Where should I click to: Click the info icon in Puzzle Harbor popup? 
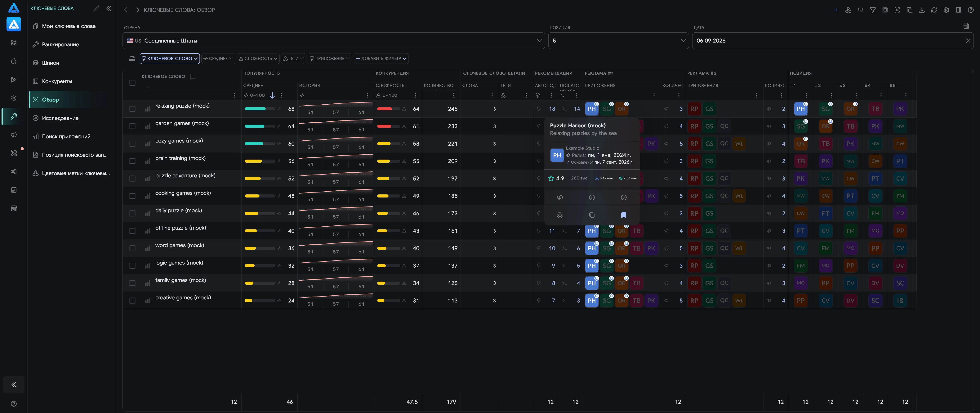pos(592,197)
